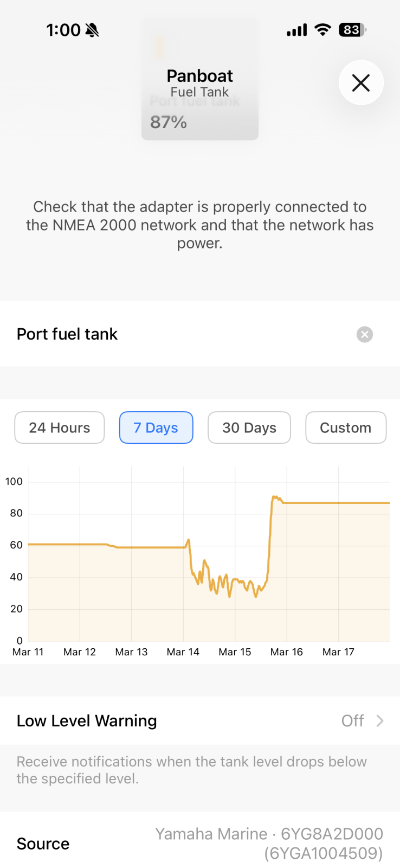Viewport: 400px width, 868px height.
Task: Clear the Port fuel tank name text
Action: (x=365, y=334)
